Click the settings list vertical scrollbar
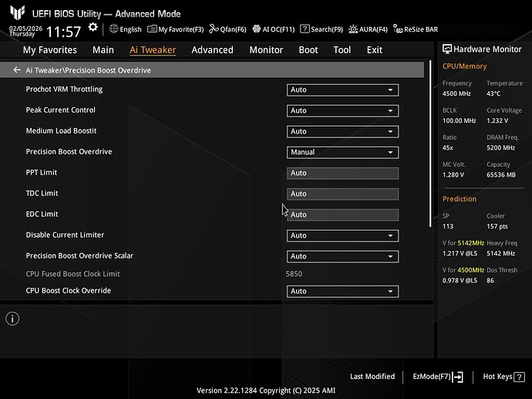Screen dimensions: 532x399 point(430,144)
